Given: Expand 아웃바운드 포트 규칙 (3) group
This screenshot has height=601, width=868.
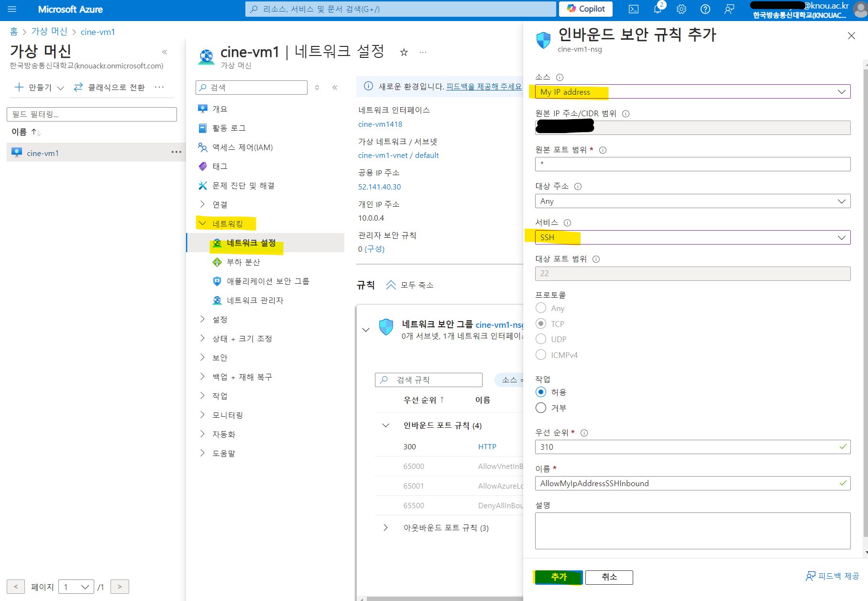Looking at the screenshot, I should 385,528.
